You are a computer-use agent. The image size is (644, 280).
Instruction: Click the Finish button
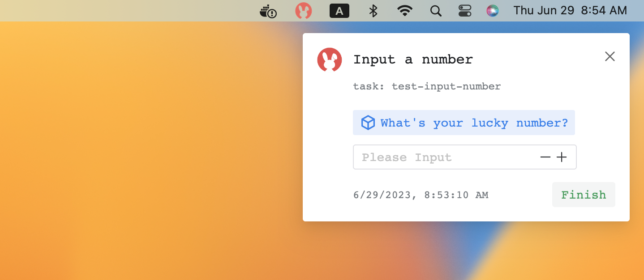click(x=584, y=195)
